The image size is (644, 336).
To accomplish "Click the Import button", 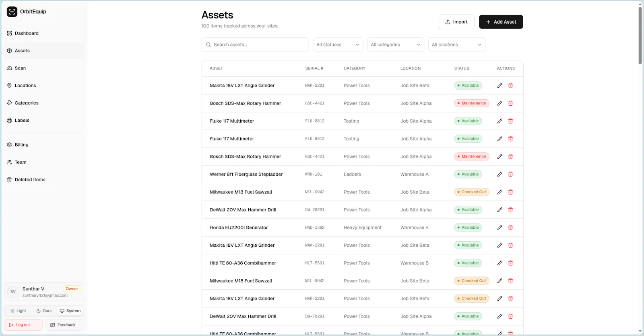I will pyautogui.click(x=456, y=22).
